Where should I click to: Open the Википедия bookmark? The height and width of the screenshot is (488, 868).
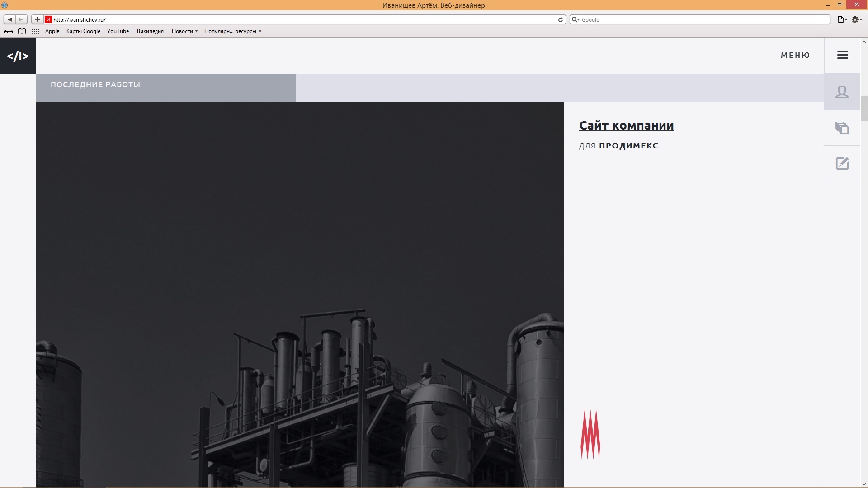tap(150, 31)
